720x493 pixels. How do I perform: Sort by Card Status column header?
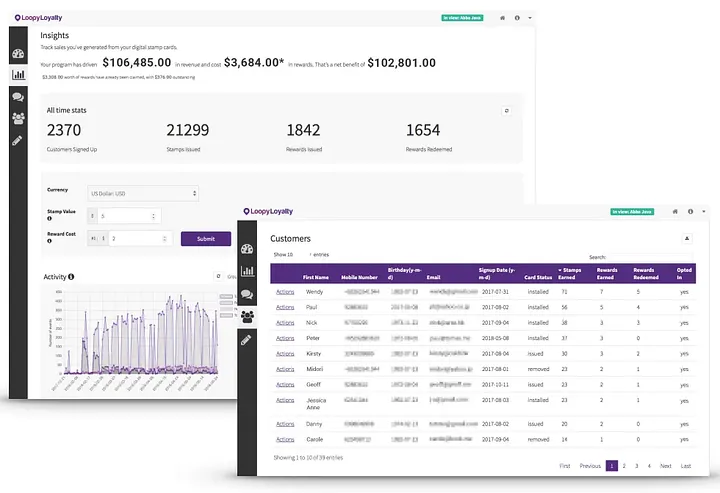(538, 277)
